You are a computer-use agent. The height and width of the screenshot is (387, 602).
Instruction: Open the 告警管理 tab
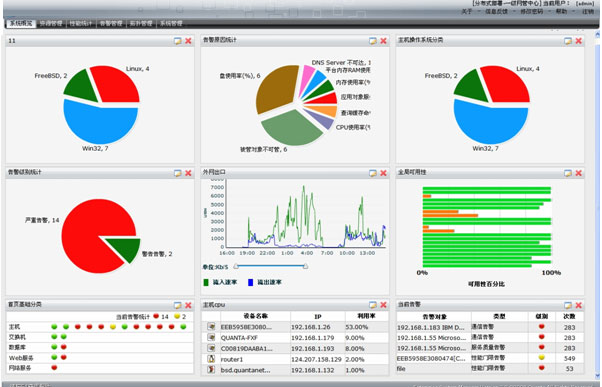click(x=111, y=23)
